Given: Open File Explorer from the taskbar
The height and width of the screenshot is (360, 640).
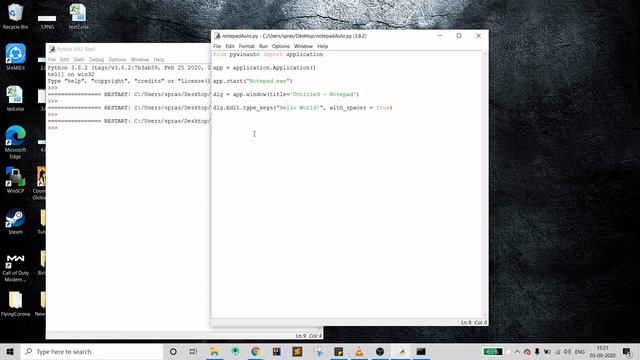Looking at the screenshot, I should point(214,351).
